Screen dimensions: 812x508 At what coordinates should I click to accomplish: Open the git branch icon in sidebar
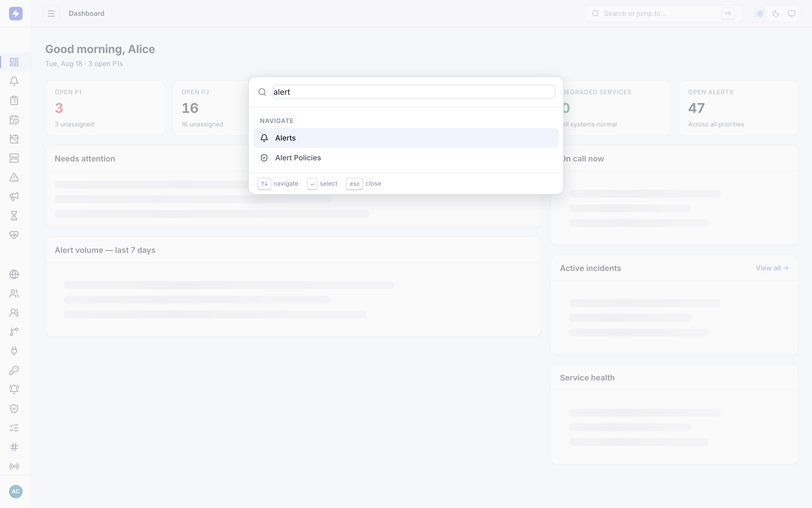14,332
